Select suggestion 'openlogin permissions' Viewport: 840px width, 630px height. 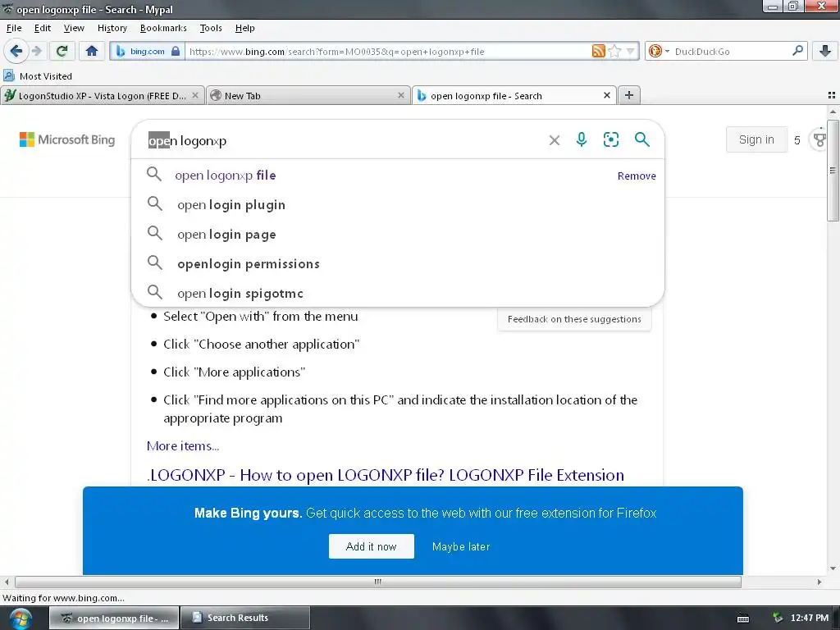(398, 263)
